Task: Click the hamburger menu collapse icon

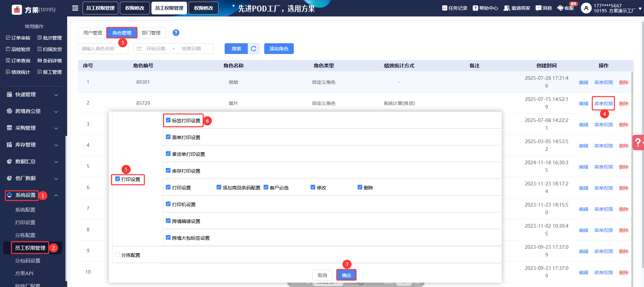Action: tap(75, 8)
